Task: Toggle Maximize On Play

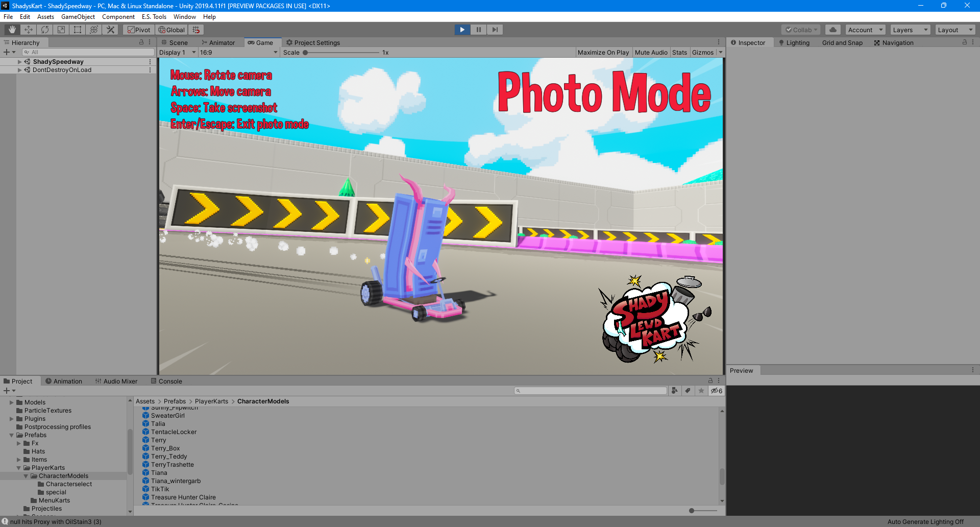Action: click(603, 52)
